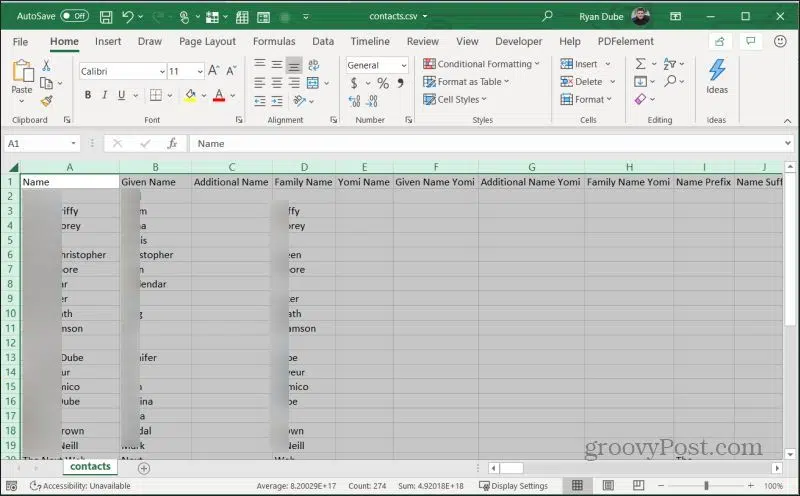Apply Underline formatting
The height and width of the screenshot is (496, 800).
click(x=121, y=95)
